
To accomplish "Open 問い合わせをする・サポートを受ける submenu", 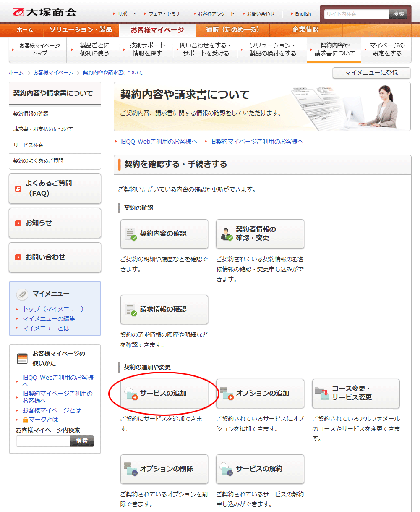I will (205, 50).
